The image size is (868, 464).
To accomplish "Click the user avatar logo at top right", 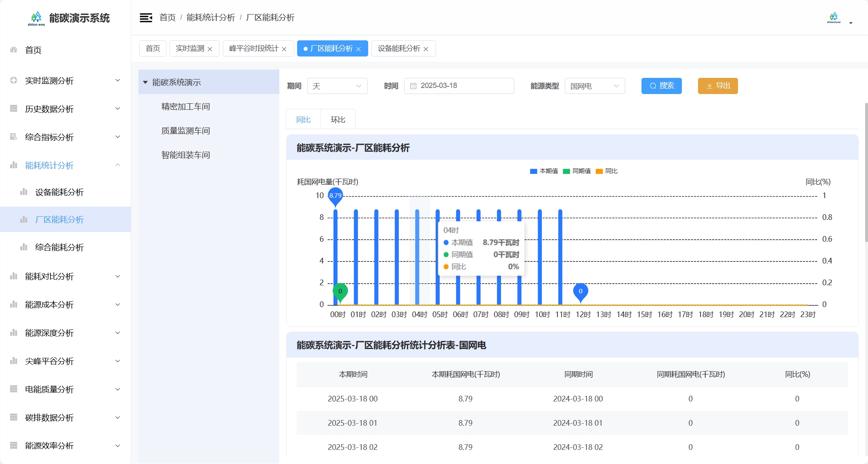I will 833,18.
